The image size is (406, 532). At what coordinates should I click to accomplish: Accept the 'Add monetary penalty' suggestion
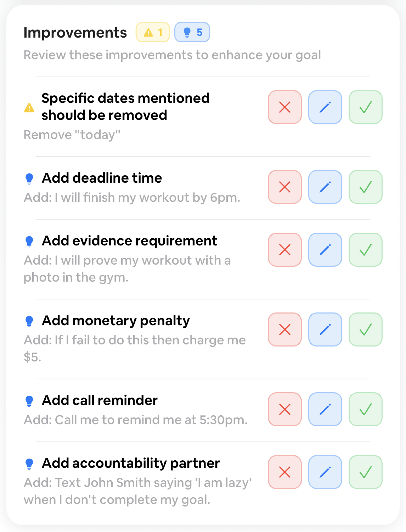[x=366, y=329]
